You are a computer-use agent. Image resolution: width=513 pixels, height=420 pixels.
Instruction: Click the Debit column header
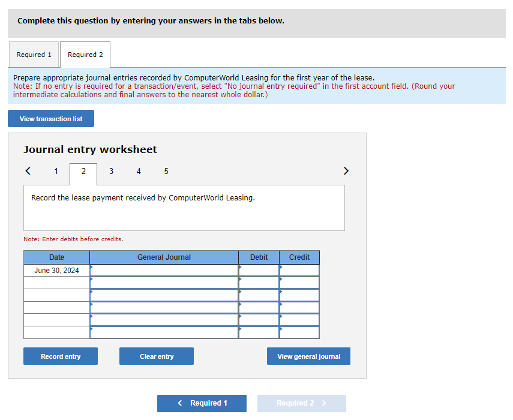[259, 257]
